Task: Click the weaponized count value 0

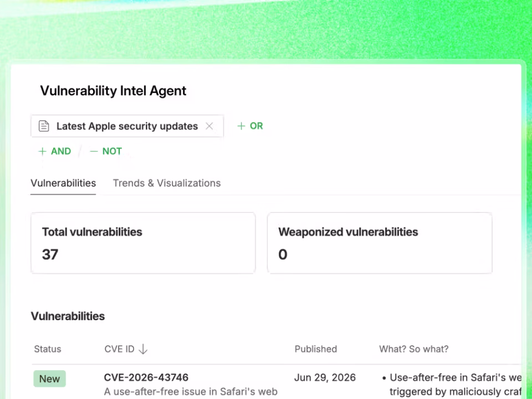Action: coord(283,254)
